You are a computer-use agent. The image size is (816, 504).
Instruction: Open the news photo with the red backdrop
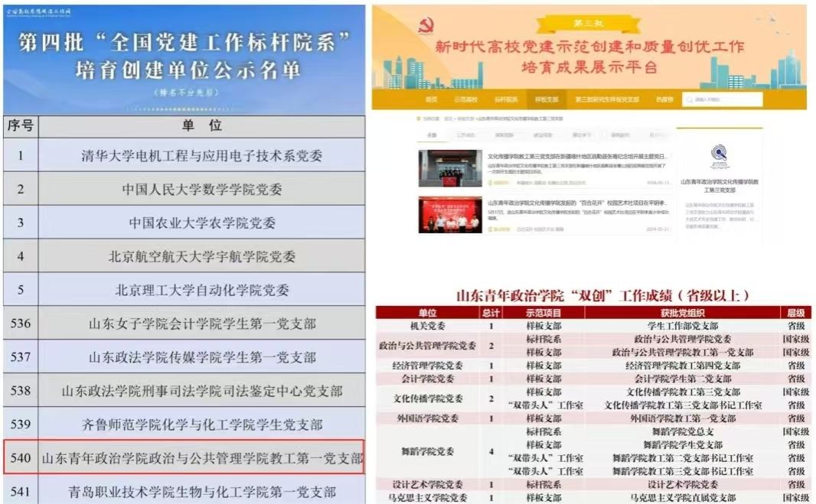tap(450, 214)
